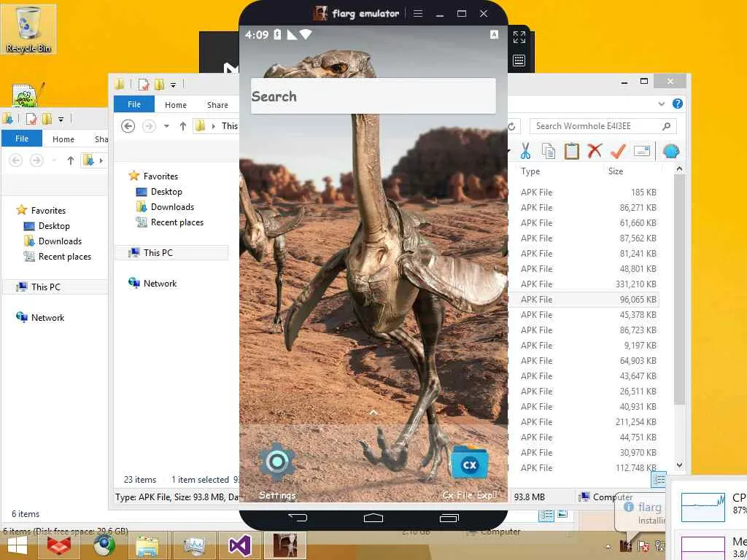Screen dimensions: 747x560
Task: Select Downloads under Favorites in front Explorer
Action: click(172, 206)
